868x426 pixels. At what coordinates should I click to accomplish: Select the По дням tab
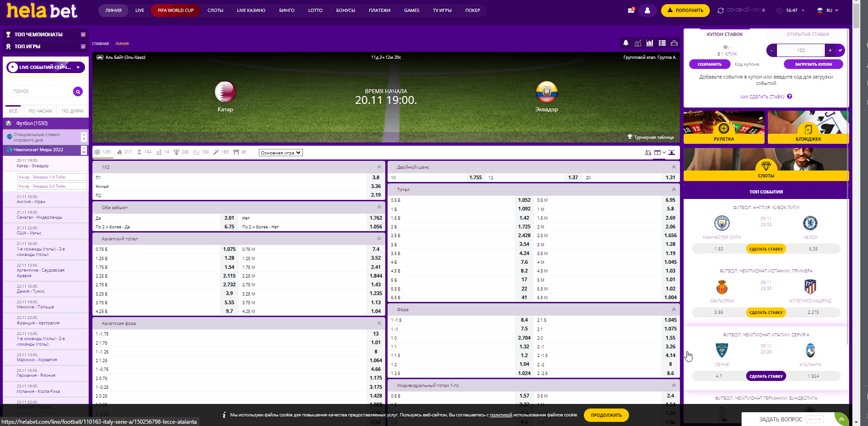click(x=73, y=111)
